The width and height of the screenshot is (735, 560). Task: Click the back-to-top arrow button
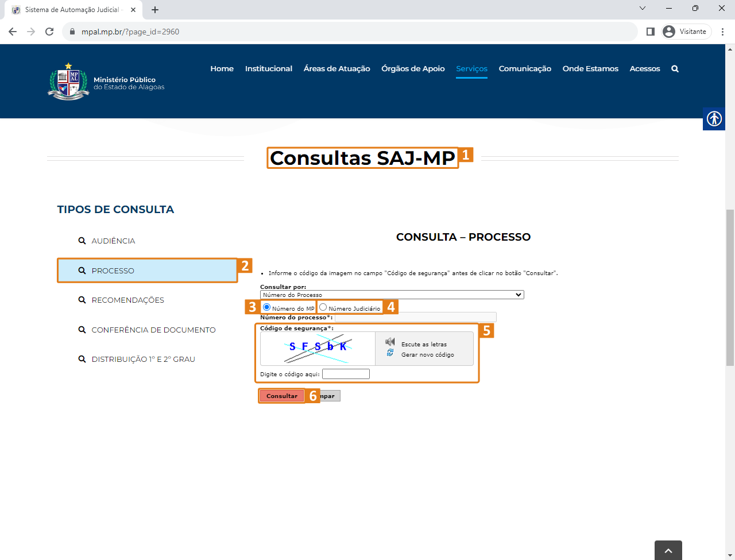click(668, 550)
